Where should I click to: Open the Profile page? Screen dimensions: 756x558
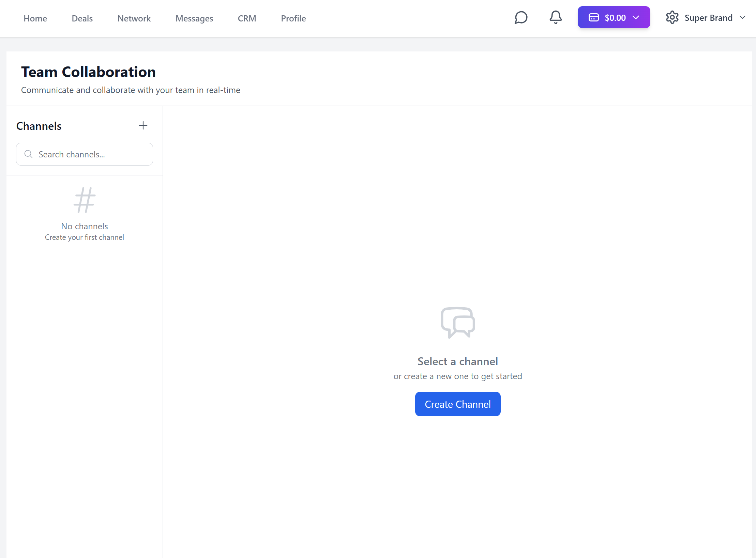pyautogui.click(x=293, y=18)
